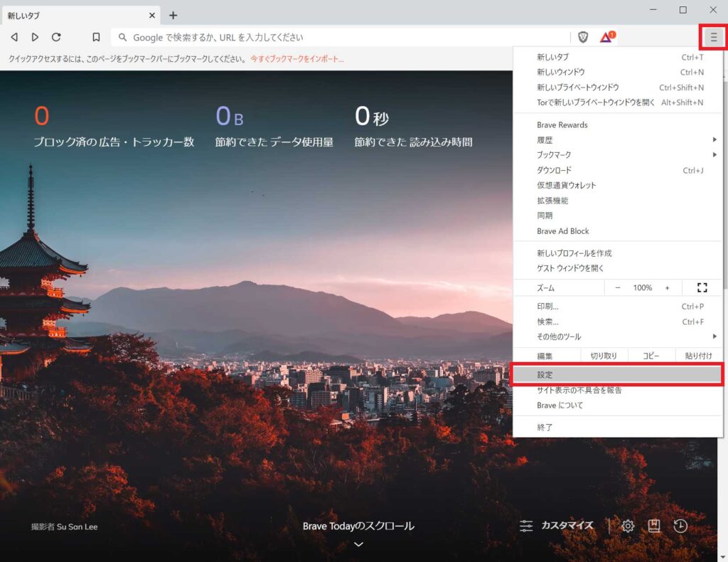This screenshot has height=562, width=728.
Task: Open a new tab with the plus button
Action: (x=173, y=15)
